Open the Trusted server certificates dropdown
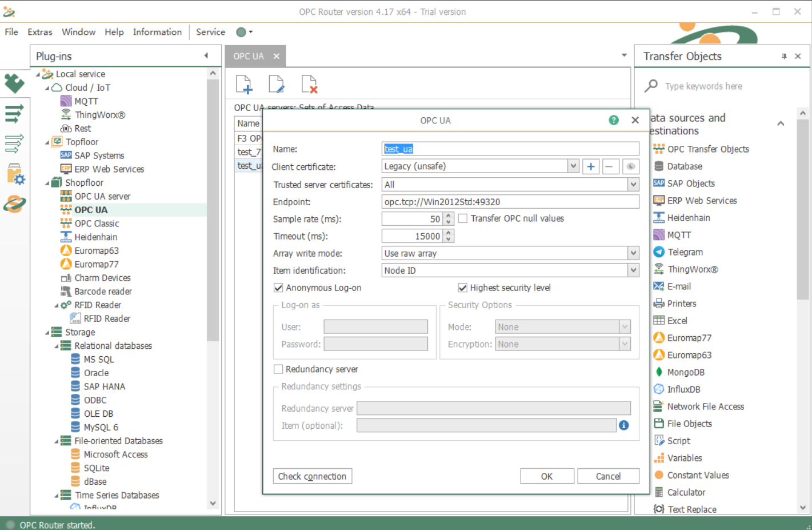Image resolution: width=812 pixels, height=530 pixels. 633,185
